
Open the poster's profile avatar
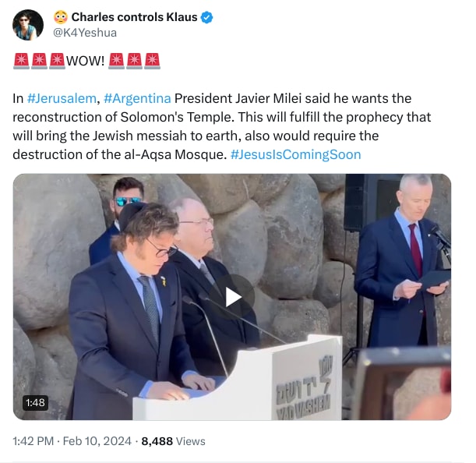28,25
